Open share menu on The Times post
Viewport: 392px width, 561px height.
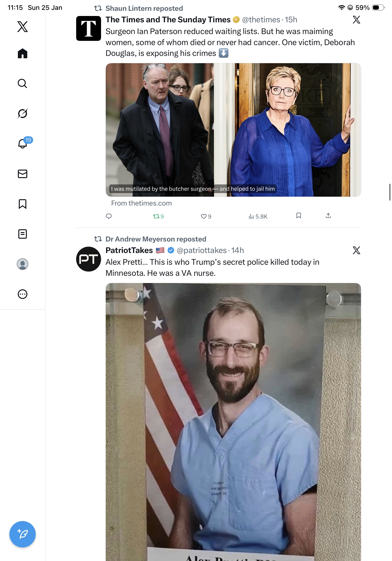pyautogui.click(x=328, y=215)
